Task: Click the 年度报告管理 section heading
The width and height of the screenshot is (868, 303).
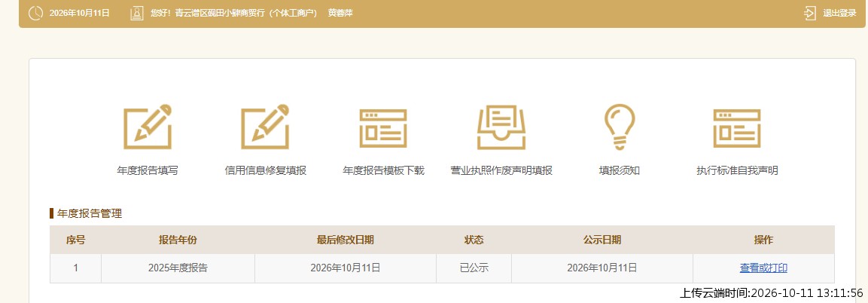Action: 89,213
